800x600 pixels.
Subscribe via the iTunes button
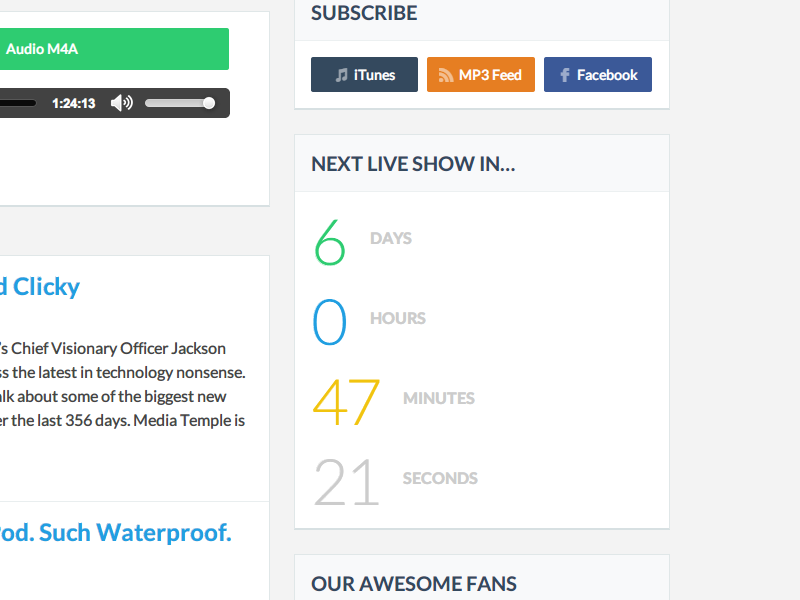coord(364,74)
